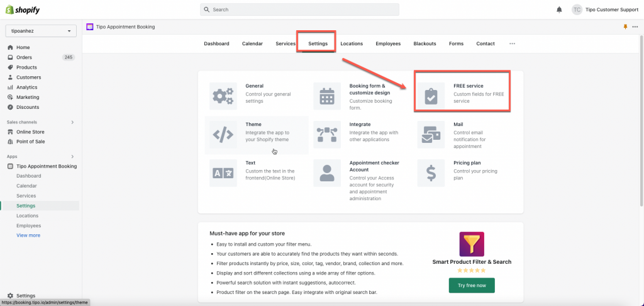
Task: Click the Shopify Settings gear icon
Action: (x=10, y=296)
